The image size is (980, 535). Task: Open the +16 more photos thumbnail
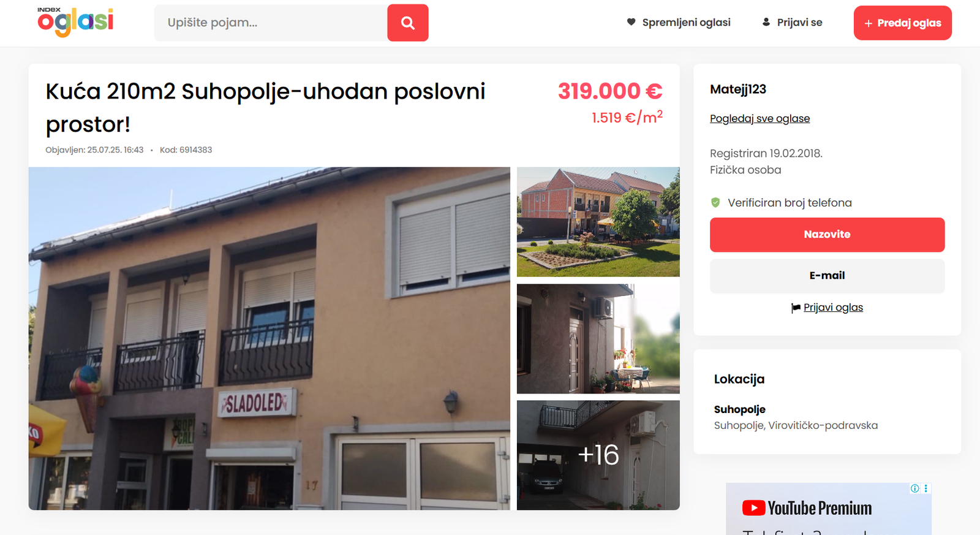[x=598, y=455]
